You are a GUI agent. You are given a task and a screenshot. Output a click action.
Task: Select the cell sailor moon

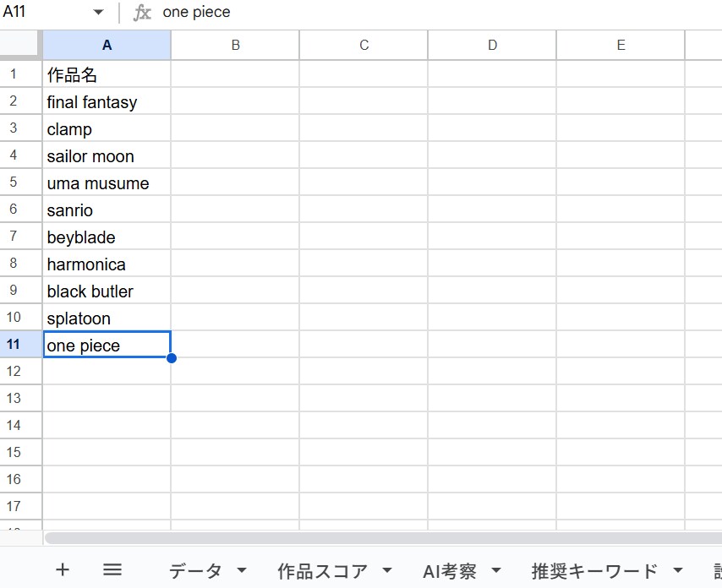[x=107, y=155]
